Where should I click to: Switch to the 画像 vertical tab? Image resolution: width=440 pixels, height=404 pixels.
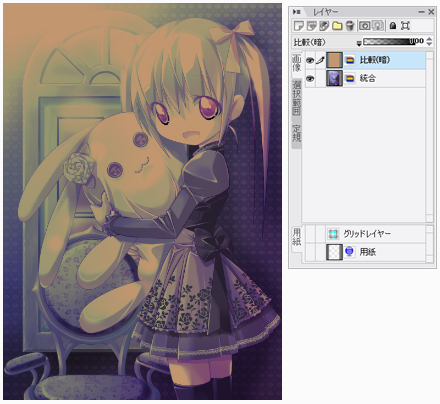click(x=297, y=64)
